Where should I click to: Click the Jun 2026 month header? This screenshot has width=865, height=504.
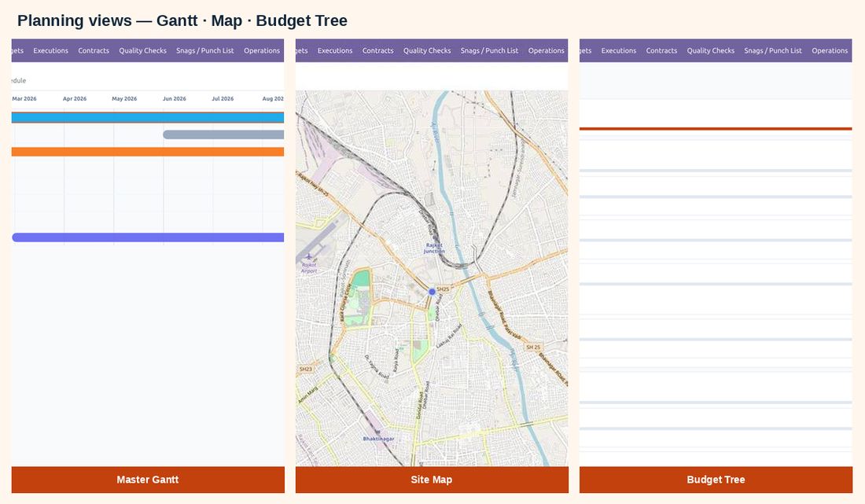click(175, 99)
